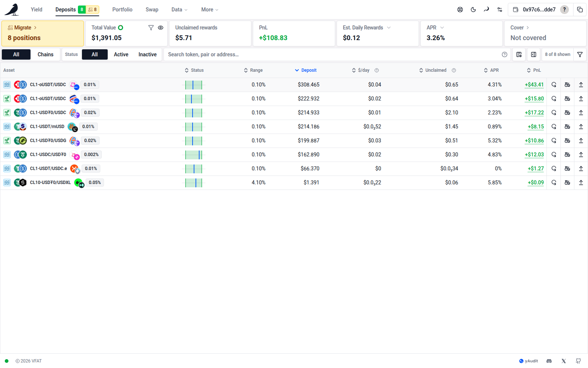Open filter funnel beside 8 of 8 shown
Viewport: 588px width, 368px height.
[x=580, y=54]
